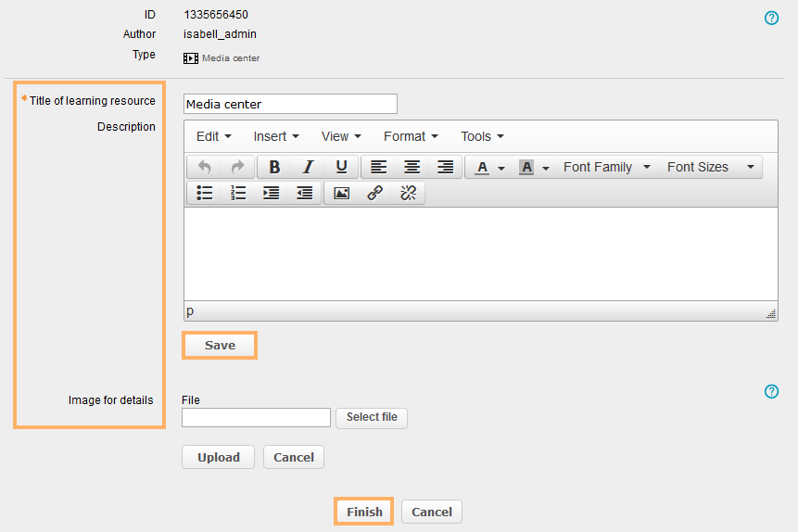The width and height of the screenshot is (798, 532).
Task: Open the Insert menu
Action: (276, 136)
